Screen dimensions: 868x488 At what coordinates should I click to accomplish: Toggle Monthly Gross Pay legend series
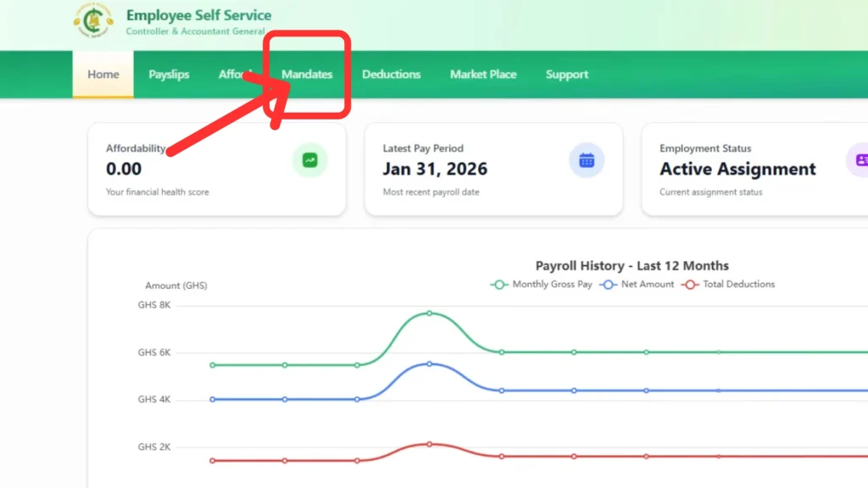click(542, 285)
